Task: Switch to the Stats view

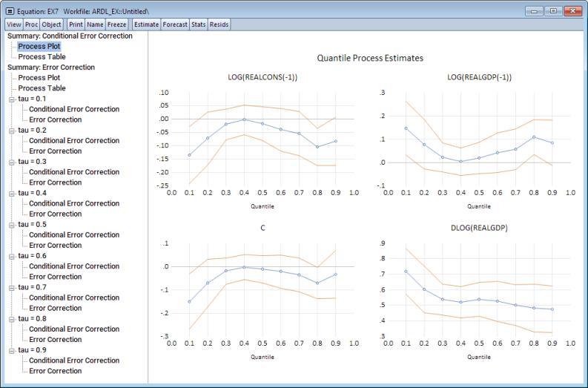Action: click(198, 24)
